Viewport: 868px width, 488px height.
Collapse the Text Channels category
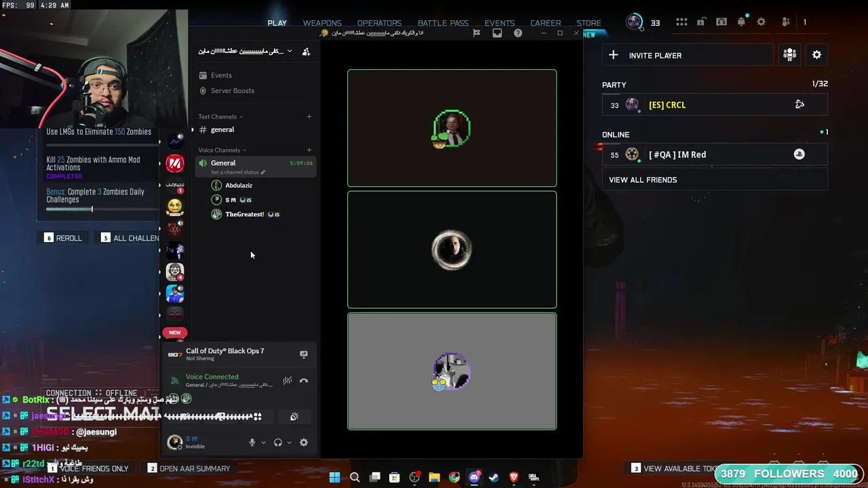220,117
